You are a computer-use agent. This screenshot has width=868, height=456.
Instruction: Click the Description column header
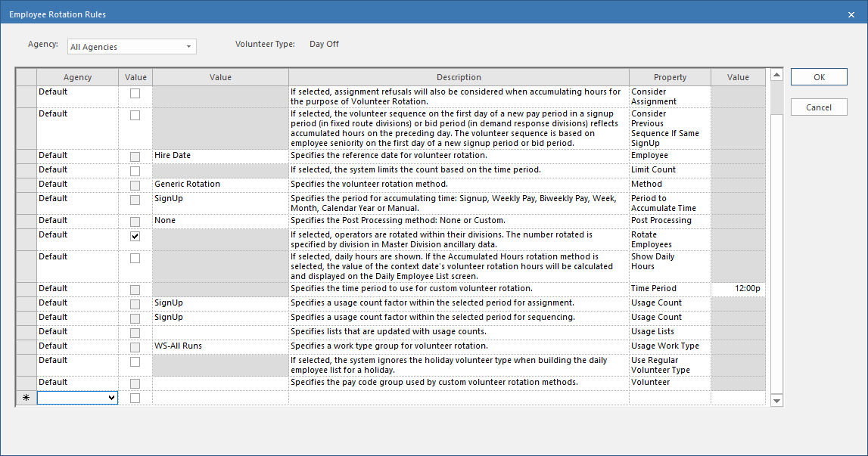point(459,77)
